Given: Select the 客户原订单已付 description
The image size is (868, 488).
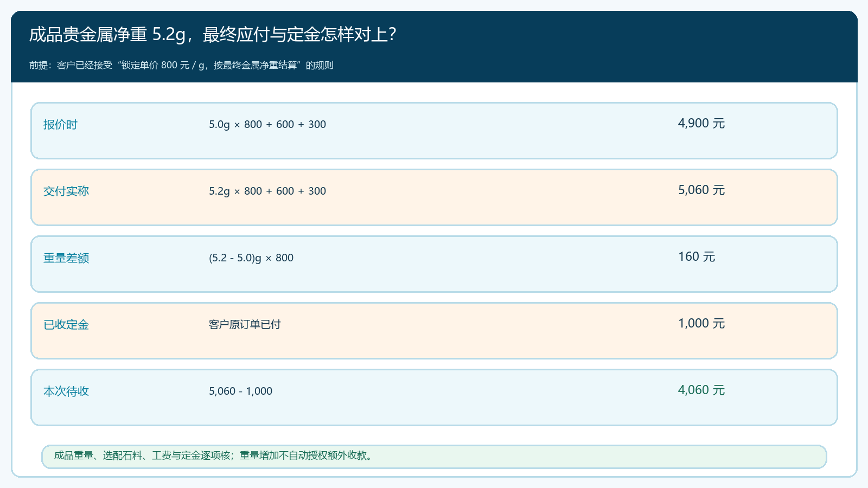Looking at the screenshot, I should click(x=245, y=324).
